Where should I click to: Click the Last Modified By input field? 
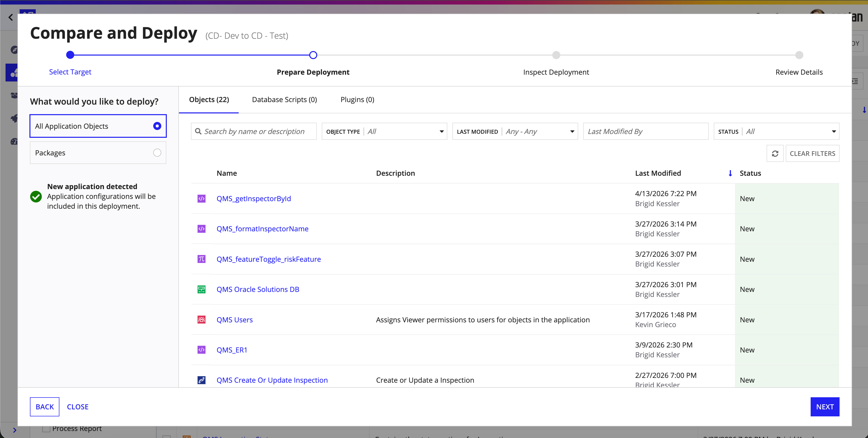click(646, 131)
